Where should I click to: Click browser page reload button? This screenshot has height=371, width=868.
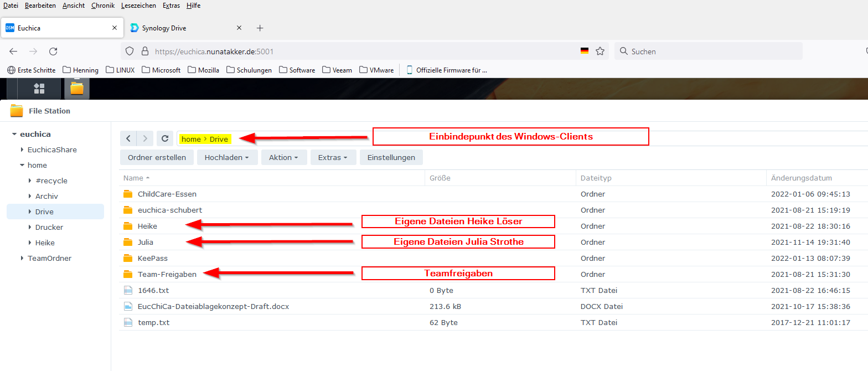click(53, 51)
